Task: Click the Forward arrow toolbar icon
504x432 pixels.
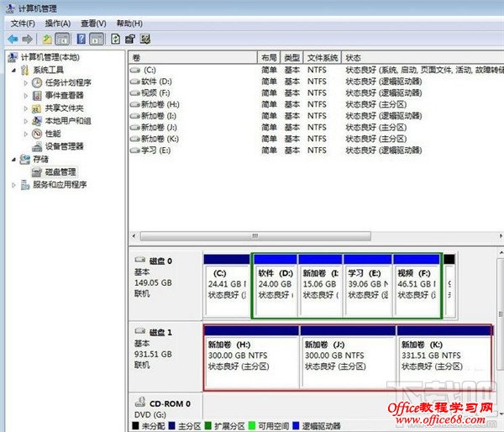Action: point(28,40)
